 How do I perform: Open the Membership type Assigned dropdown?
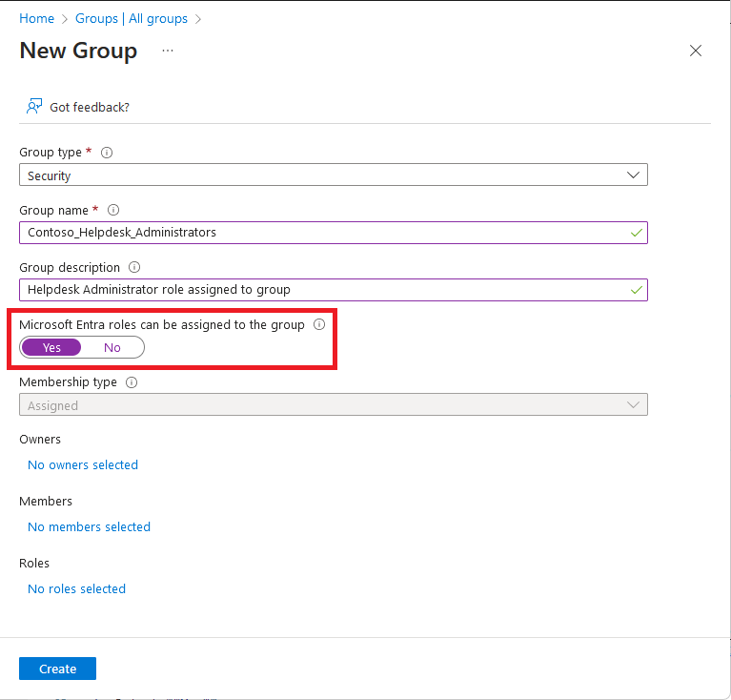point(334,404)
